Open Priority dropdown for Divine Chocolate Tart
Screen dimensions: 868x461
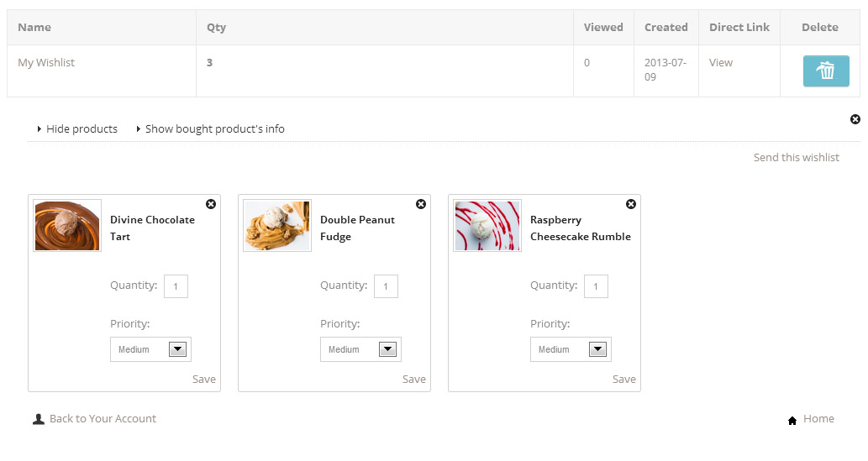pos(151,349)
